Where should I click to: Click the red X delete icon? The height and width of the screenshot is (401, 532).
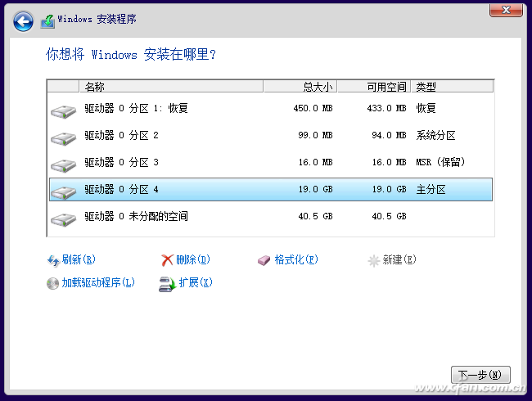[x=167, y=260]
